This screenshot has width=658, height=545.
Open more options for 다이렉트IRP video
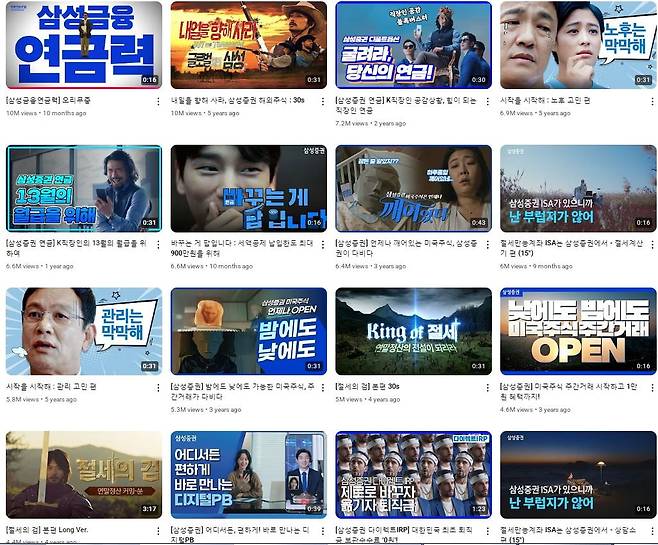coord(487,531)
